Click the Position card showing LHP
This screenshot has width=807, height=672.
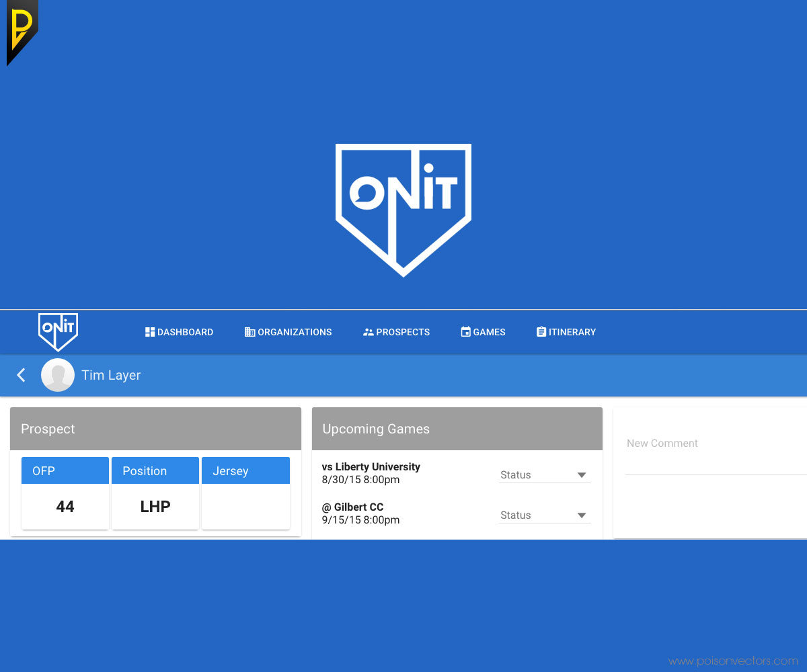coord(155,493)
